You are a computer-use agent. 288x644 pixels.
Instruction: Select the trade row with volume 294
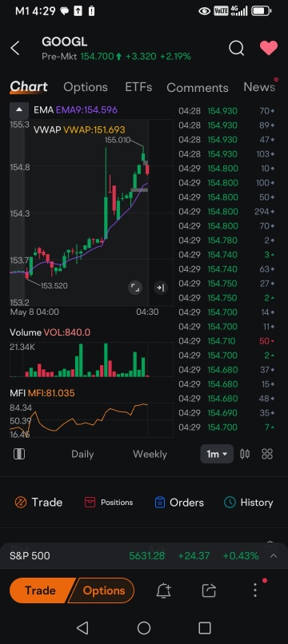[226, 212]
